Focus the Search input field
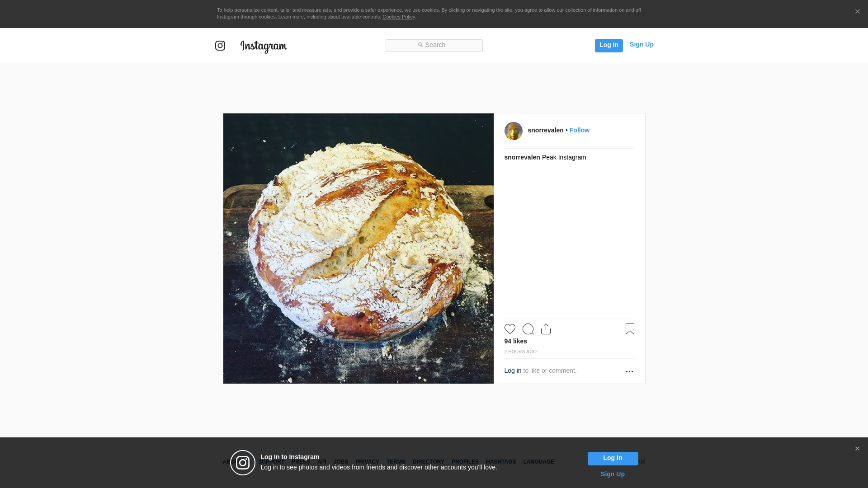 point(434,46)
